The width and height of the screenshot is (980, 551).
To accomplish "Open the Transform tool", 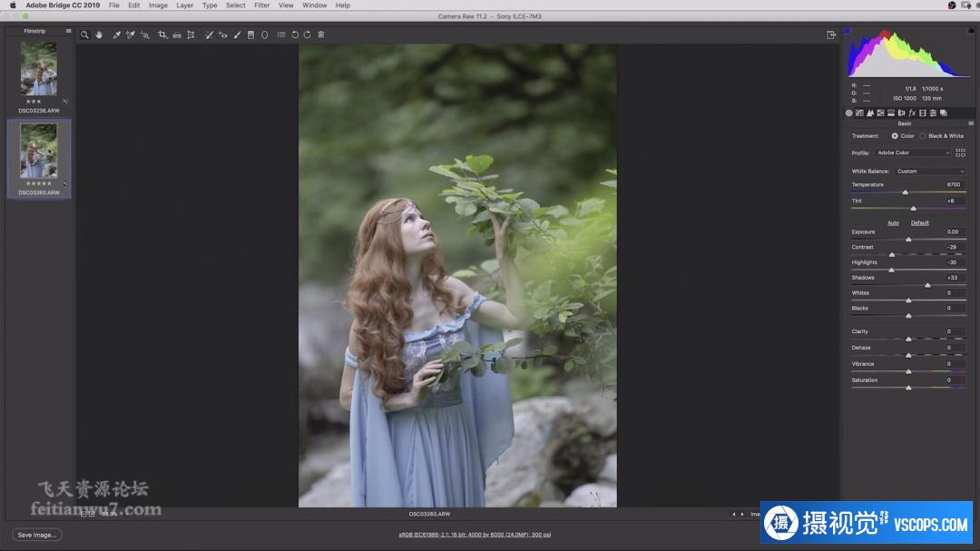I will (191, 35).
